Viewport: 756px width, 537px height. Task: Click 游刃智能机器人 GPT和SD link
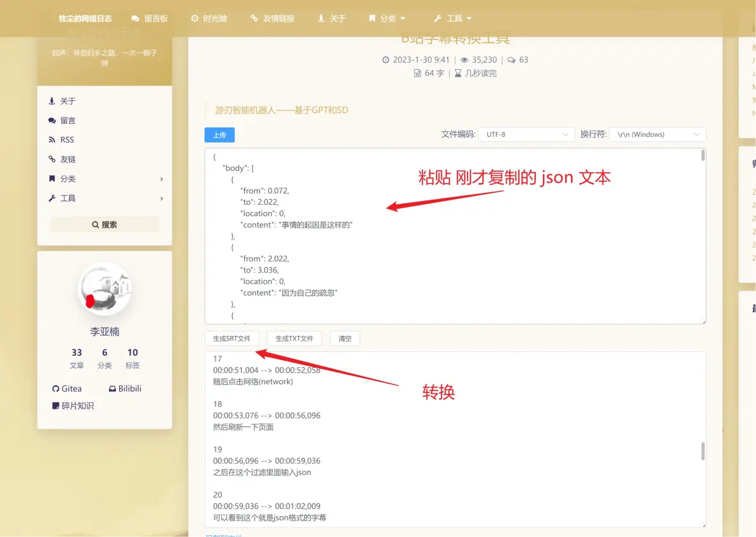(x=282, y=110)
